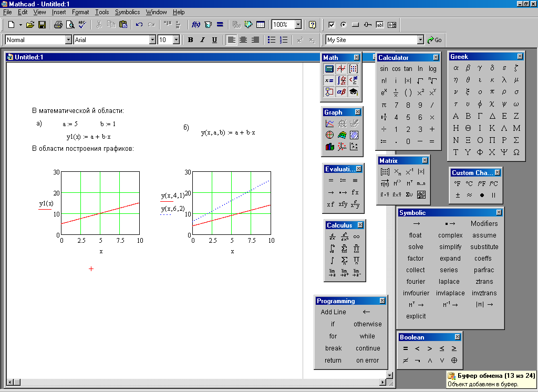Click the Calculate equals-sign toolbar icon
Viewport: 538px width, 392px height.
(220, 25)
